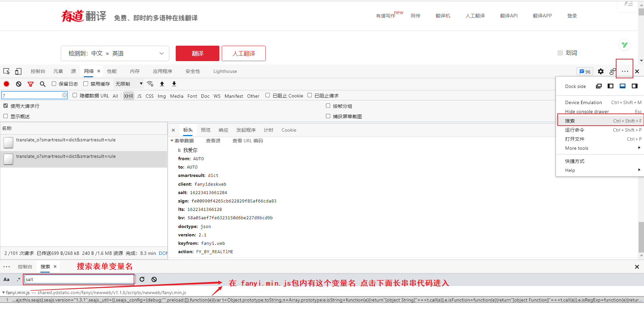Dock DevTools to the right
Image resolution: width=644 pixels, height=319 pixels.
tap(635, 86)
